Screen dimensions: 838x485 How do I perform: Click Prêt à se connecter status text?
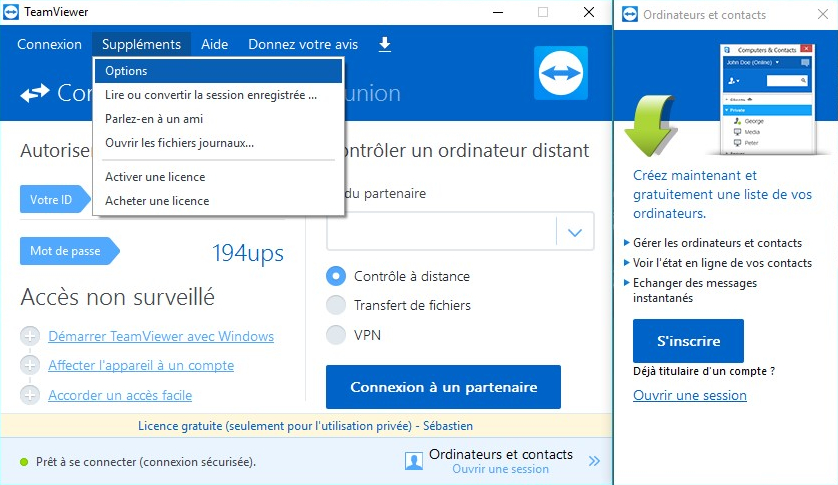tap(146, 462)
